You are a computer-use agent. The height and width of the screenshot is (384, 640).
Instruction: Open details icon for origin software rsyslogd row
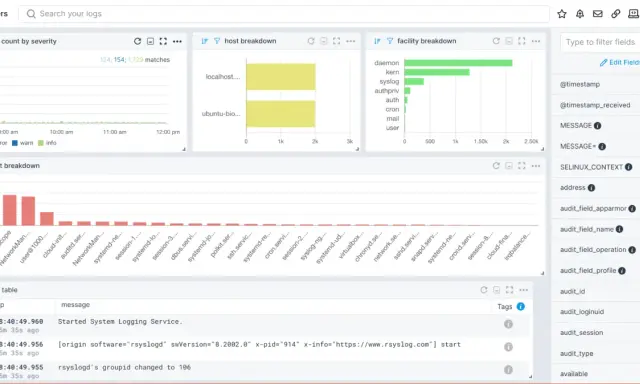[508, 347]
